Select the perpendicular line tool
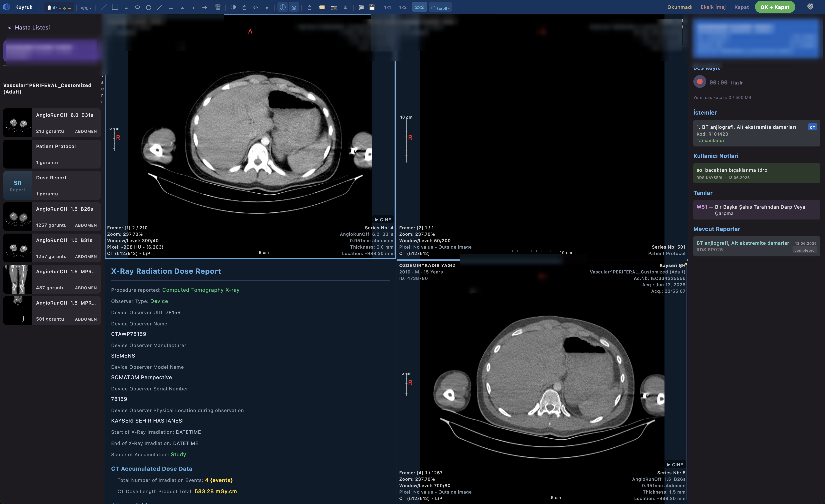Screen dimensions: 825x504 coord(171,7)
